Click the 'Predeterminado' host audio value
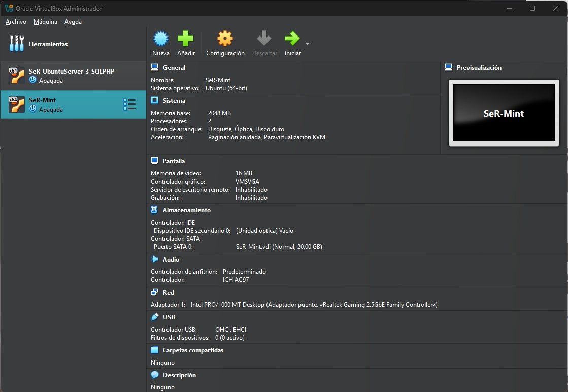Viewport: 568px width, 392px height. (244, 272)
